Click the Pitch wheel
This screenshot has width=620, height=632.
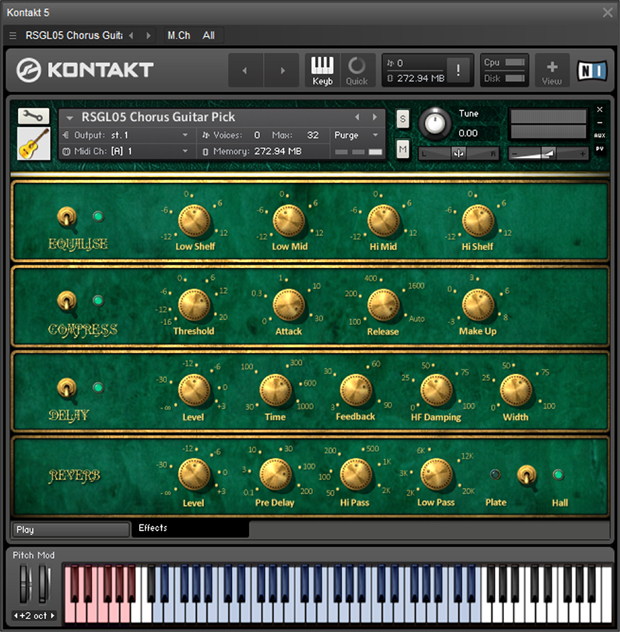click(26, 584)
